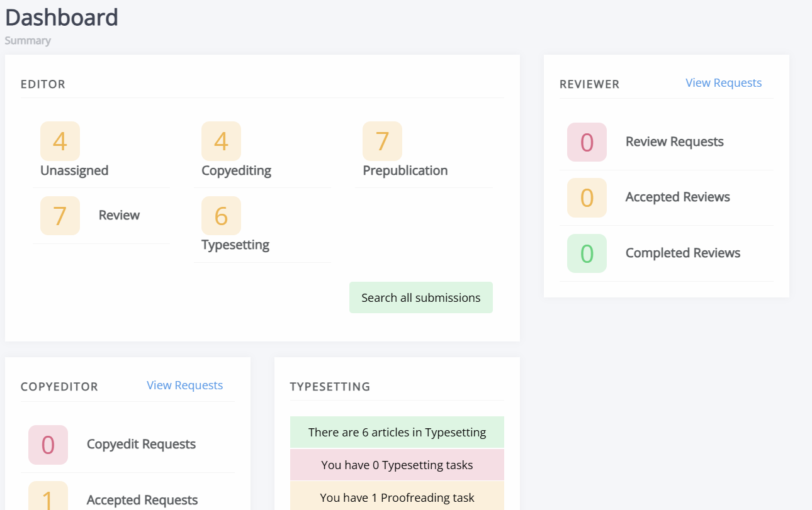Click the TYPESETTING panel heading
The width and height of the screenshot is (812, 510).
330,386
